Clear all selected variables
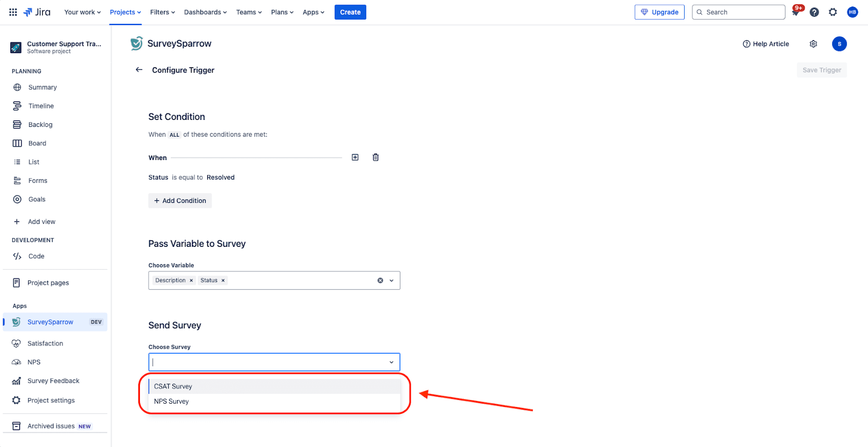The image size is (868, 447). [380, 280]
